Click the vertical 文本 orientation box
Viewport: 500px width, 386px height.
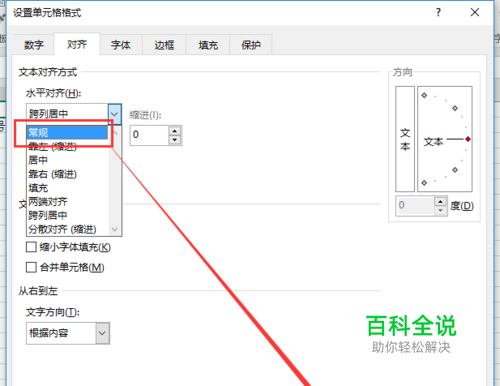405,139
